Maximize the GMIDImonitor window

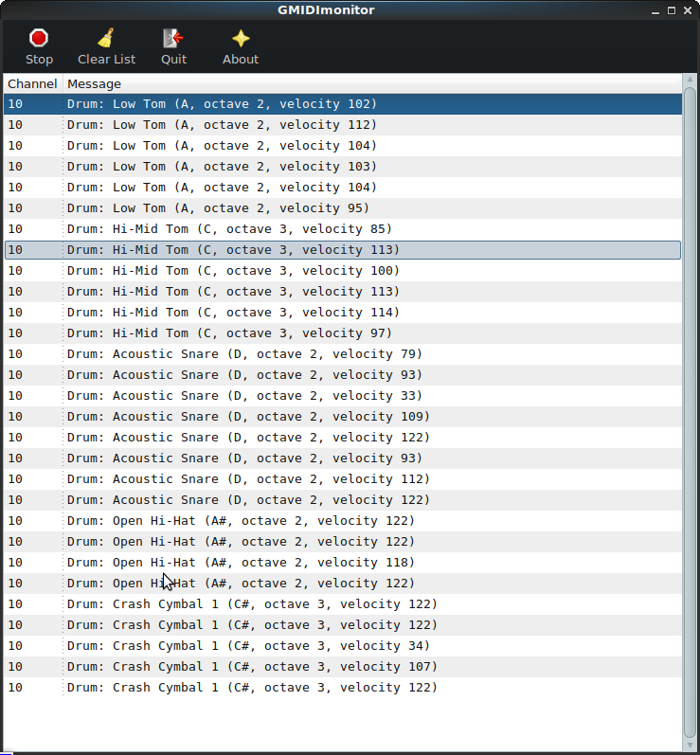tap(672, 10)
